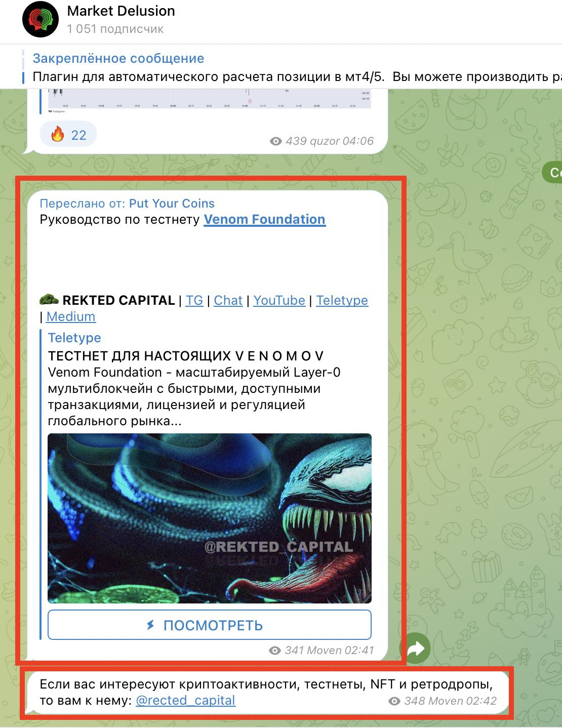
Task: Open the Medium link
Action: [71, 316]
